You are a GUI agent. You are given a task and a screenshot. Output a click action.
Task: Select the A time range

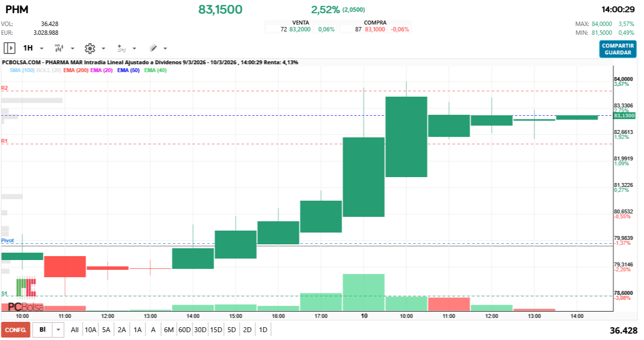click(153, 330)
